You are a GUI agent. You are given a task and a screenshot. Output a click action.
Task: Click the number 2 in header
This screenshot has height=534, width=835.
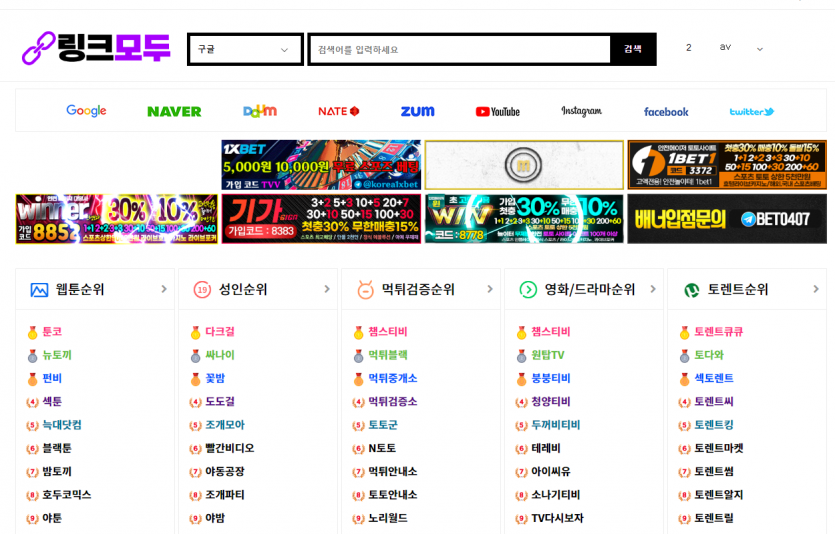click(x=689, y=48)
